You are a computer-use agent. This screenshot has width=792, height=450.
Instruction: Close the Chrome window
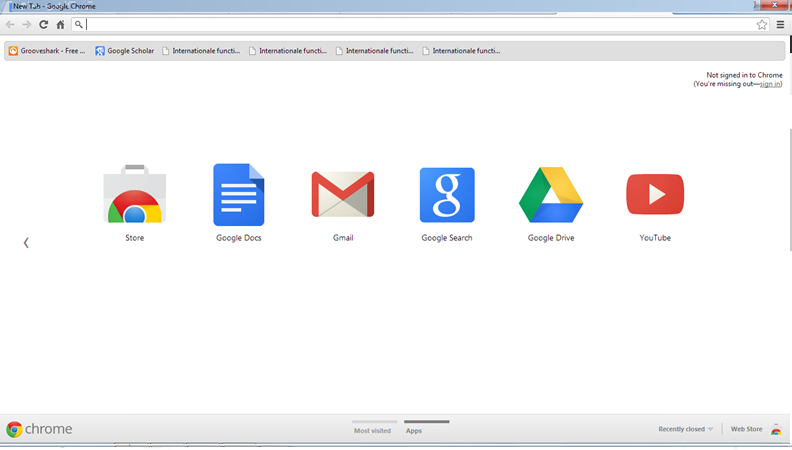pos(774,5)
